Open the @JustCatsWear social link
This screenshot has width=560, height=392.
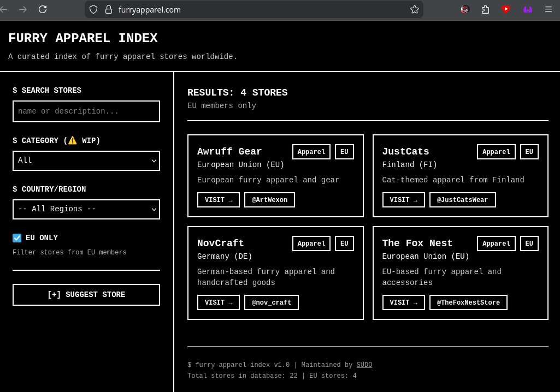(x=462, y=200)
